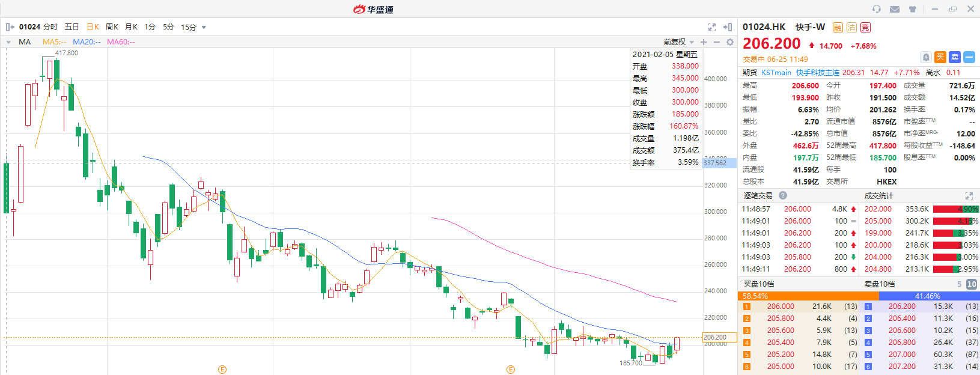Click the MA20 indicator label

tap(87, 42)
